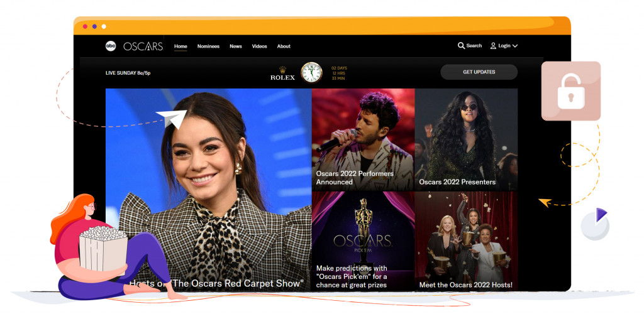Click "Meet the Oscars 2022 Hosts!" headline
644x314 pixels.
[466, 285]
